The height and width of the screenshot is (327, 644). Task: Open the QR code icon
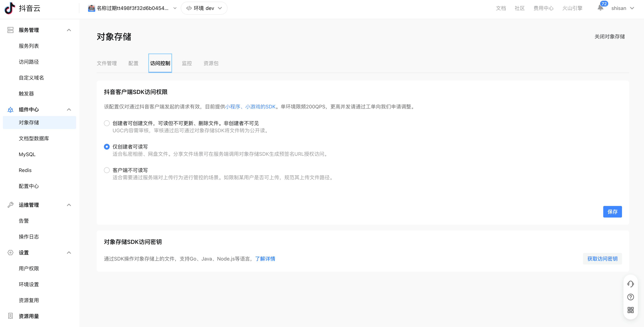630,310
